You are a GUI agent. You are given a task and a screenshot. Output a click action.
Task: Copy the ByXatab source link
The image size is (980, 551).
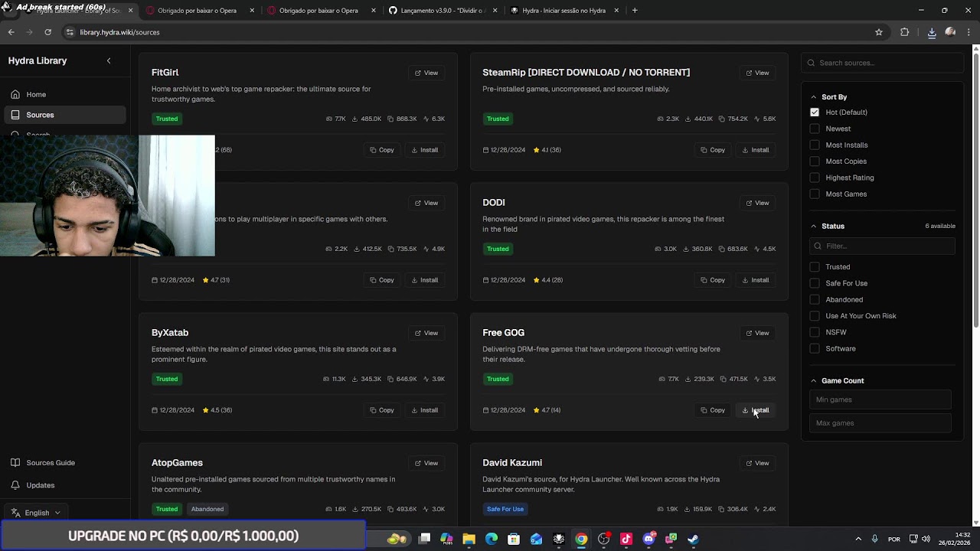click(x=382, y=410)
